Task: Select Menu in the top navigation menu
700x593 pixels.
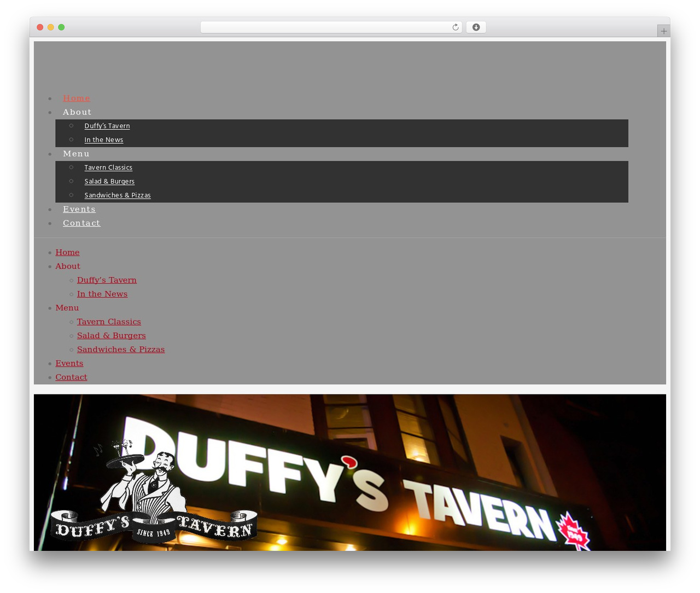Action: [x=76, y=154]
